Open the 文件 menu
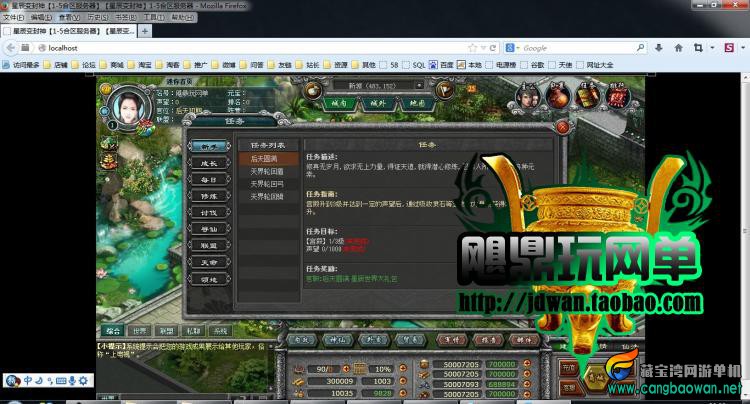Viewport: 750px width, 404px height. coord(13,17)
